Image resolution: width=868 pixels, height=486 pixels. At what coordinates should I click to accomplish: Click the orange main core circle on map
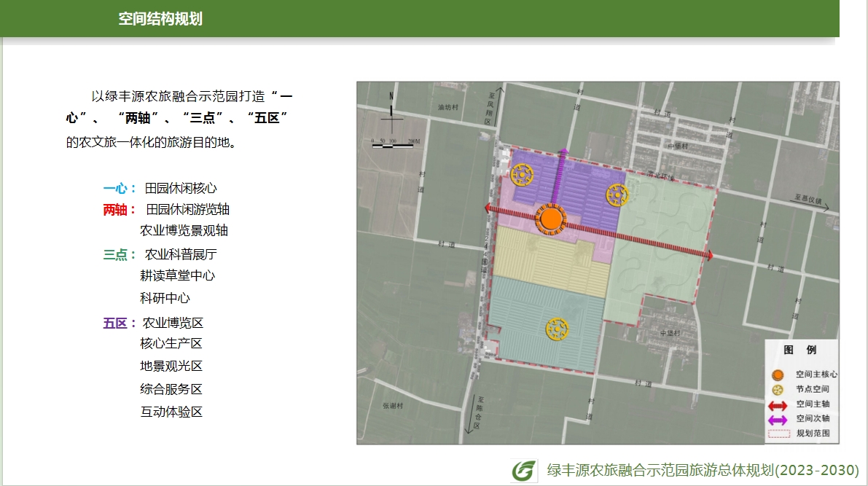551,219
